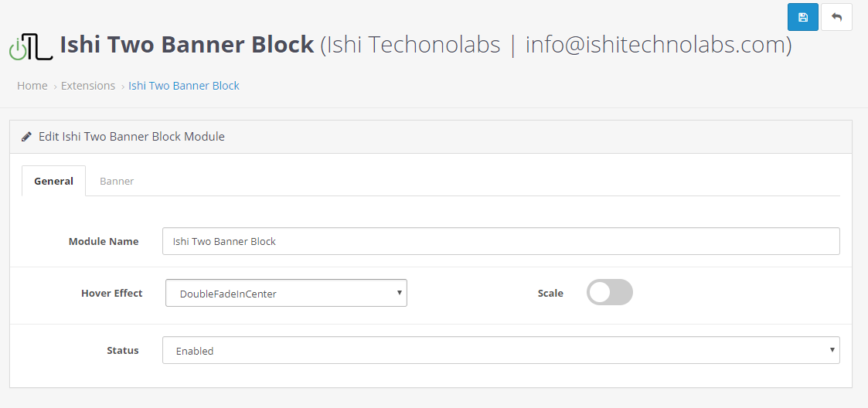The width and height of the screenshot is (868, 408).
Task: Click the Ishi Two Banner Block breadcrumb link
Action: [184, 86]
